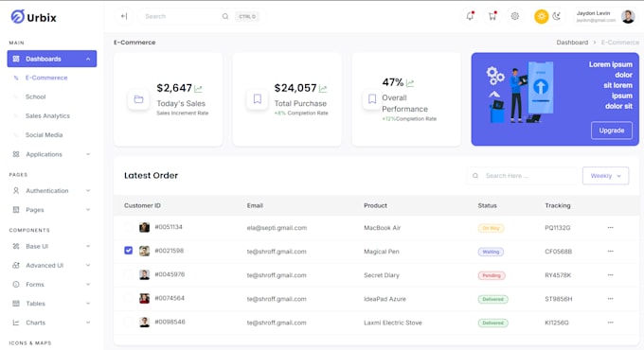Click the Applications sidebar icon
The width and height of the screenshot is (644, 350).
pos(16,154)
